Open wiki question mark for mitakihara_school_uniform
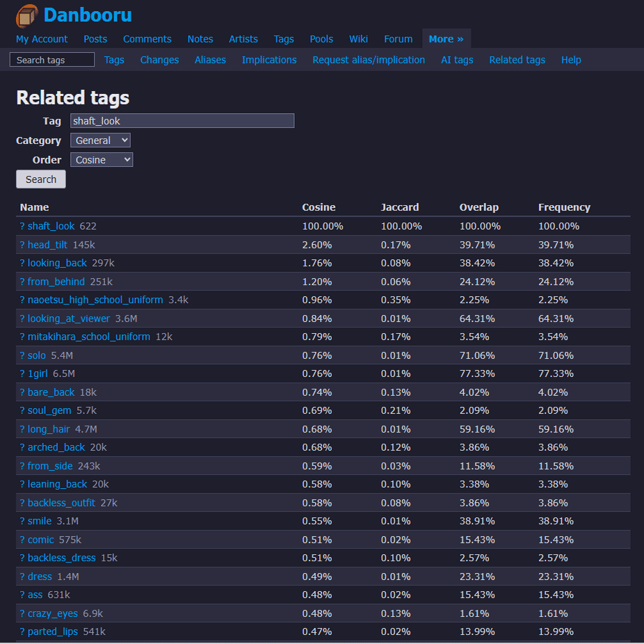The width and height of the screenshot is (644, 644). point(22,337)
